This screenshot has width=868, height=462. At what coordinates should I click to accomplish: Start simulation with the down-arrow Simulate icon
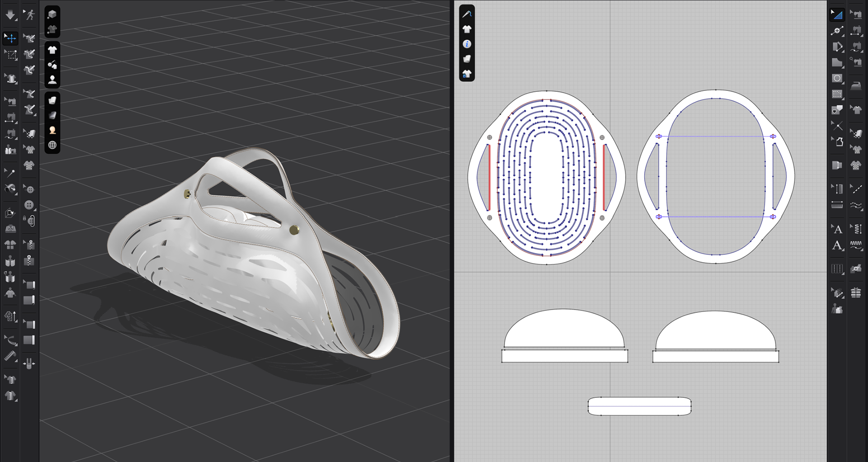tap(10, 15)
